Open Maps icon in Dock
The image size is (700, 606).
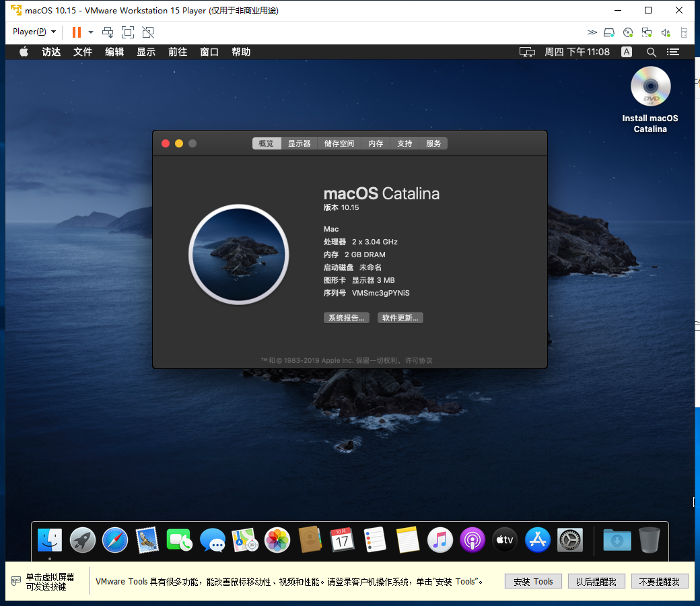tap(245, 540)
